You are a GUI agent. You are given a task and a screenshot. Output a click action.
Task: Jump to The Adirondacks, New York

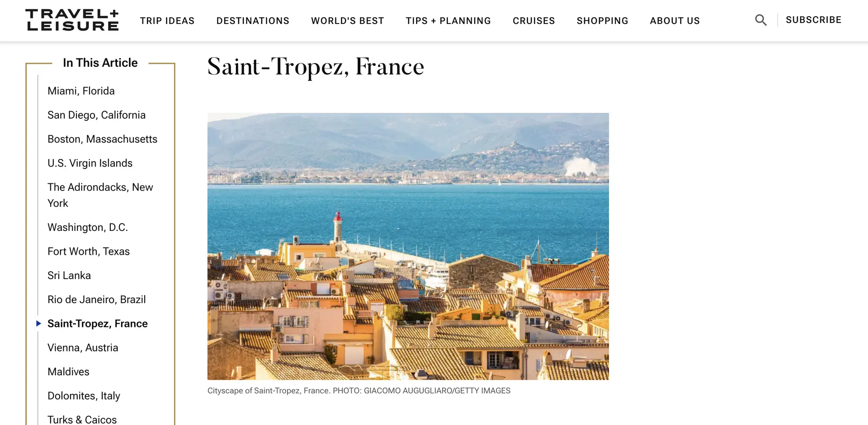[100, 195]
